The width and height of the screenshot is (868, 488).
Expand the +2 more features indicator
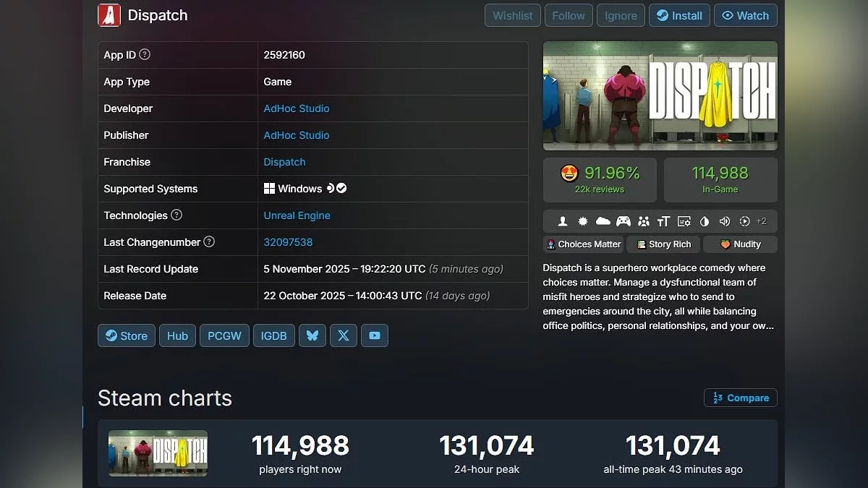tap(761, 221)
